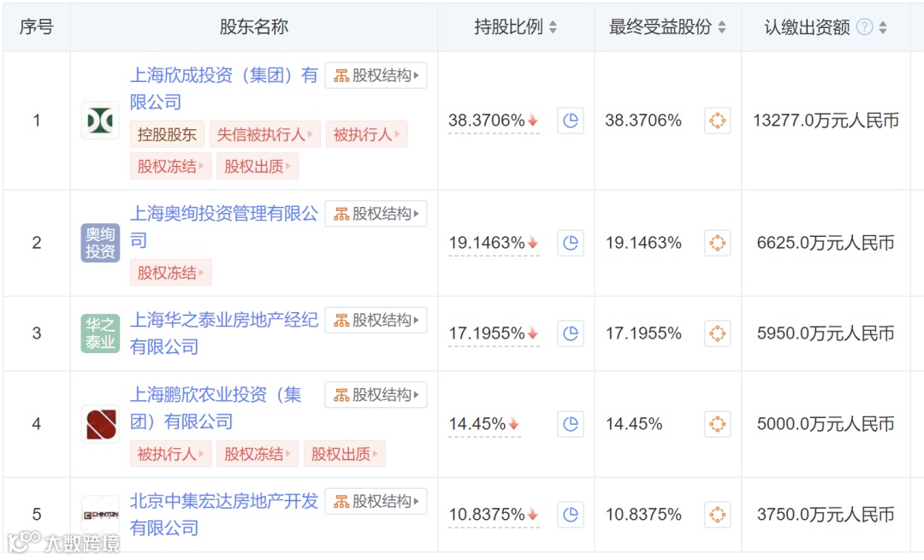The image size is (924, 560).
Task: Select 13277.0万元人民币 amount cell
Action: [x=826, y=121]
